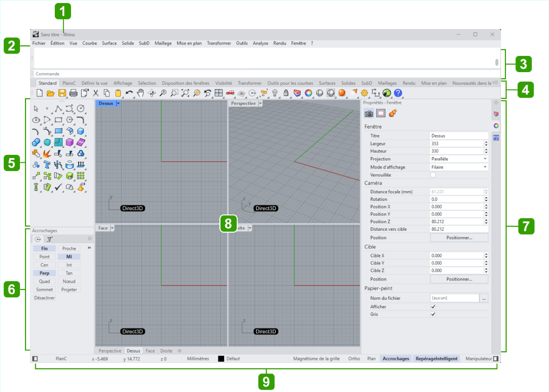Viewport: 549px width, 392px height.
Task: Uncheck the Gris checkbox
Action: pos(433,314)
